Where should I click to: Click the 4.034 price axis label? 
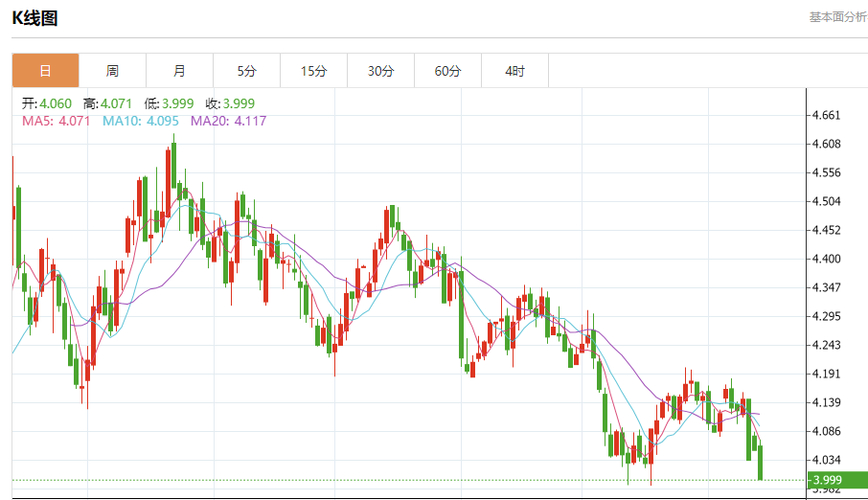point(825,460)
